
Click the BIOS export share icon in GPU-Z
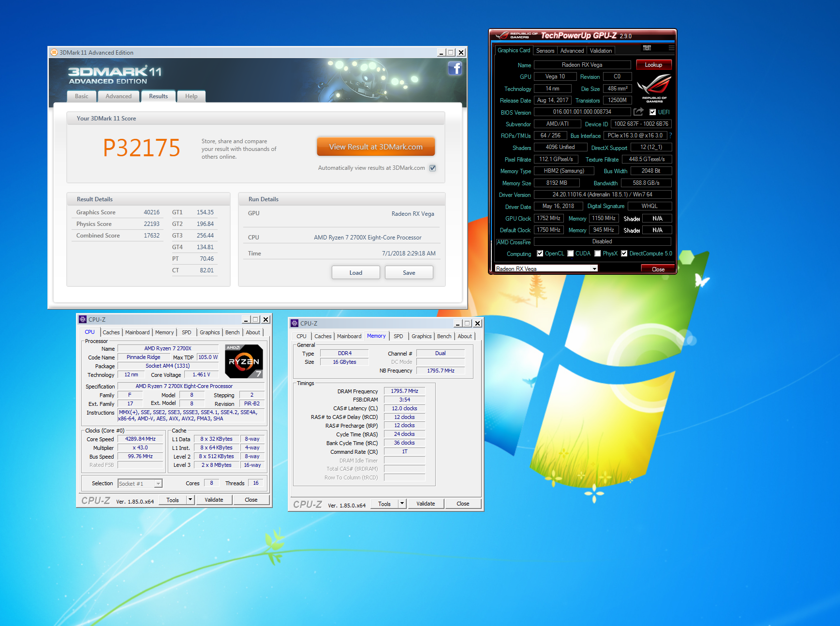(x=639, y=112)
